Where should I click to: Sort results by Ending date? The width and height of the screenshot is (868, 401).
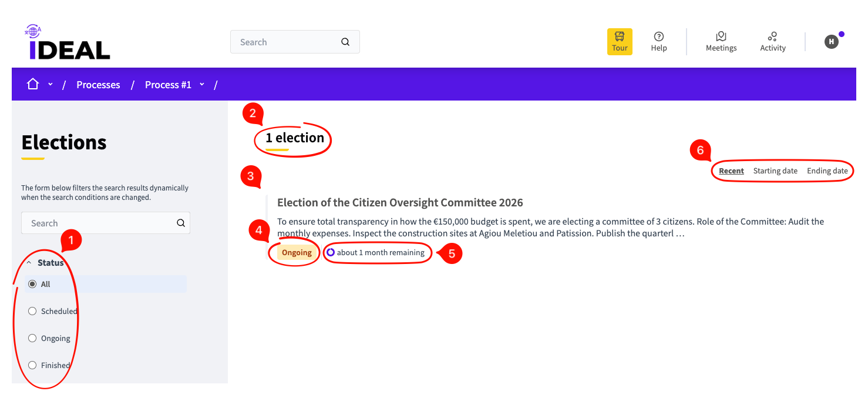click(827, 171)
